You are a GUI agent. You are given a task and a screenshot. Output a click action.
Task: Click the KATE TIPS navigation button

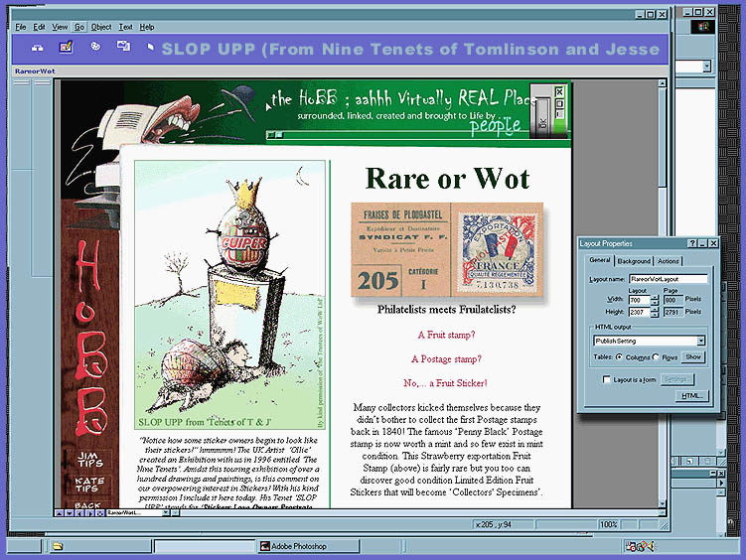click(x=89, y=485)
